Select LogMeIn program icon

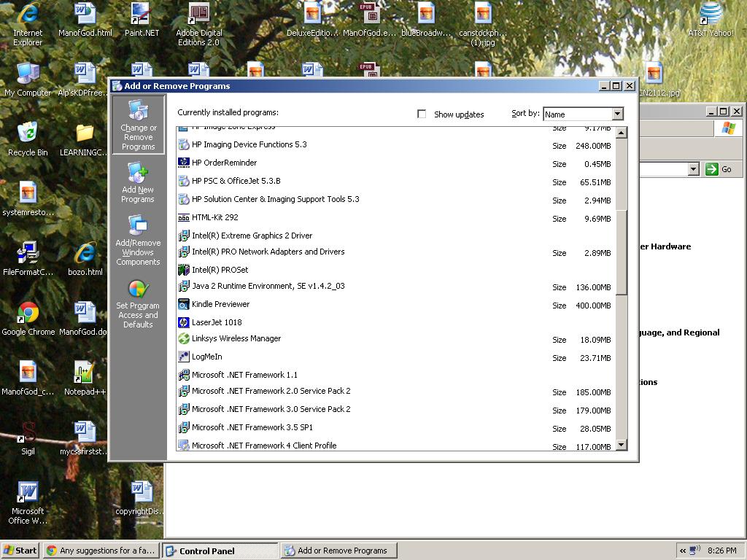coord(183,357)
